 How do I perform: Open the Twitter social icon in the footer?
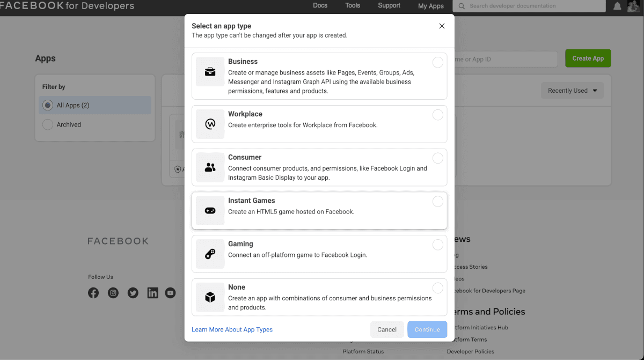133,293
